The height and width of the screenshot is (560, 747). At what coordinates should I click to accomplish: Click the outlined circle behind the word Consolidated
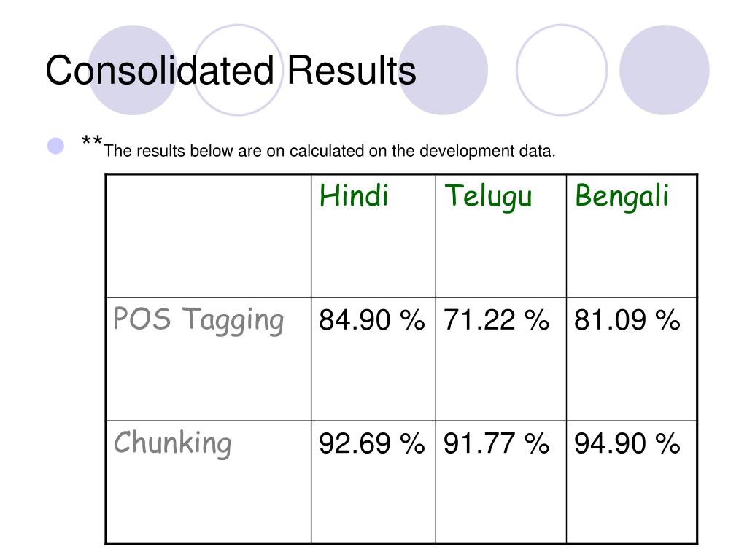click(x=239, y=70)
